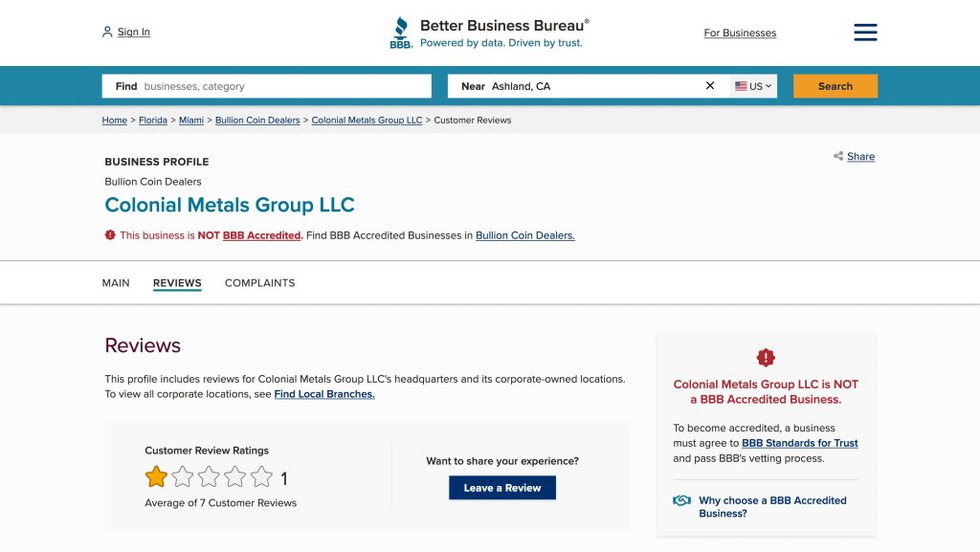Click the share icon

click(x=838, y=156)
